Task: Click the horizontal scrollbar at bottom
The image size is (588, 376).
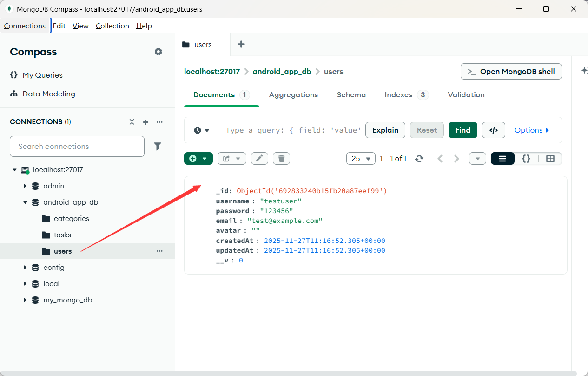Action: pos(288,373)
